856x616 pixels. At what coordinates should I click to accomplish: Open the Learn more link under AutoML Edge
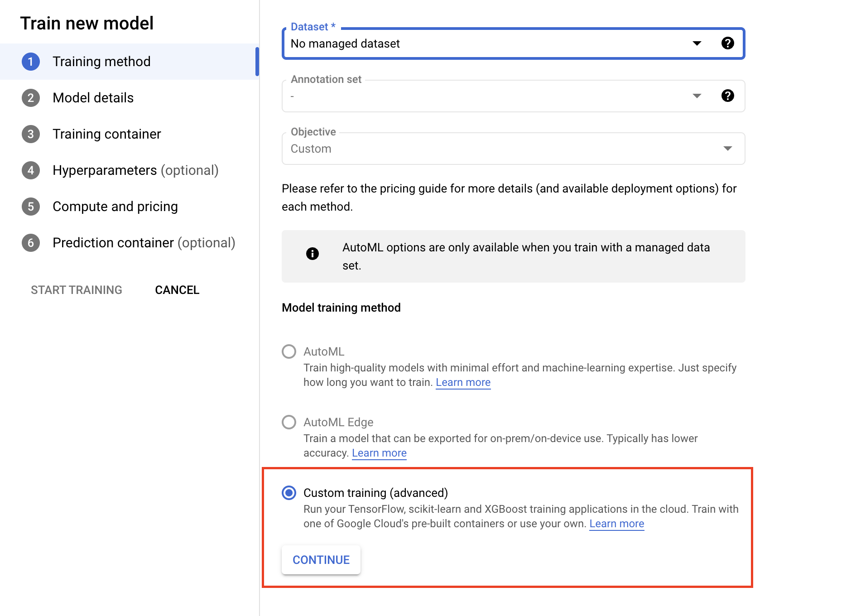(379, 452)
